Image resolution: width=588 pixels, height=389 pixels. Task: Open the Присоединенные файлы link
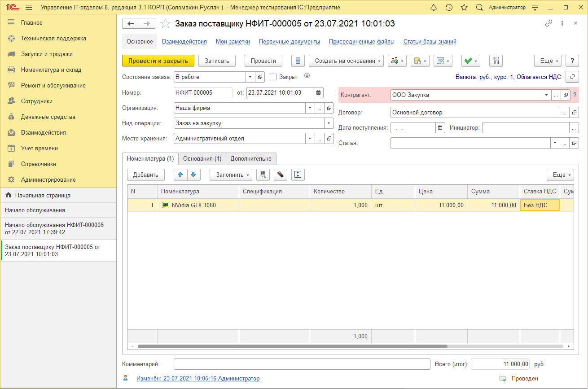pyautogui.click(x=361, y=42)
